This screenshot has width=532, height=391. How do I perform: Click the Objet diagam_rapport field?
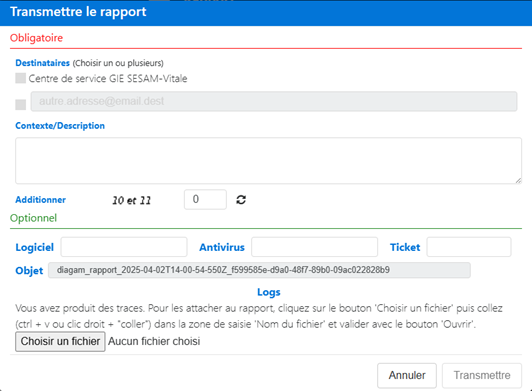pyautogui.click(x=259, y=270)
